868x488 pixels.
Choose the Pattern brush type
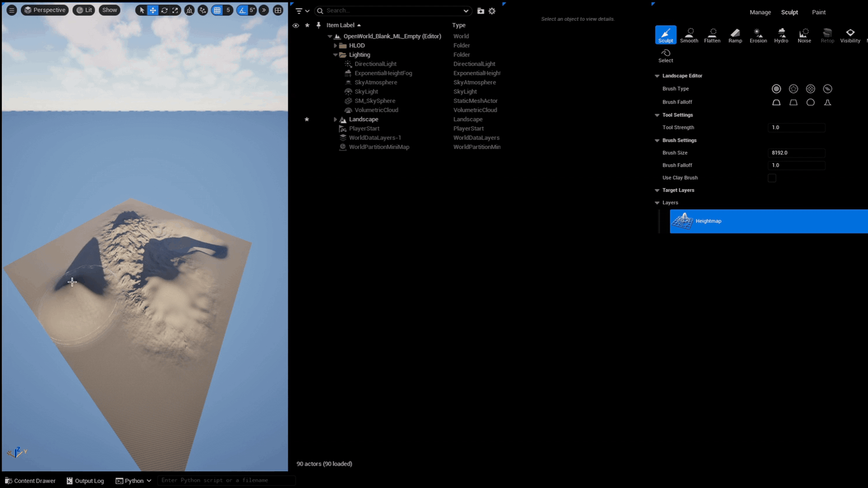click(810, 88)
